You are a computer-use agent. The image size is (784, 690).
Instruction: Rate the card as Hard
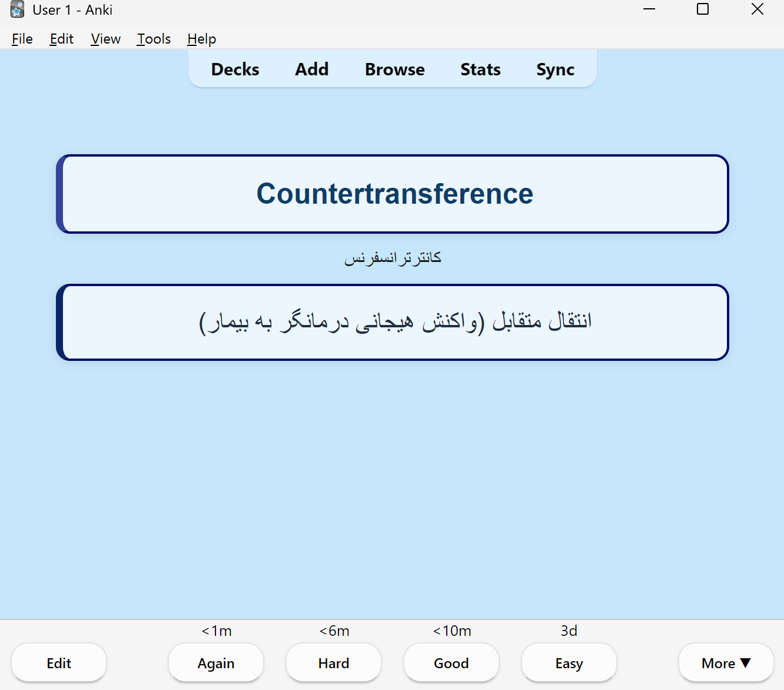tap(334, 663)
